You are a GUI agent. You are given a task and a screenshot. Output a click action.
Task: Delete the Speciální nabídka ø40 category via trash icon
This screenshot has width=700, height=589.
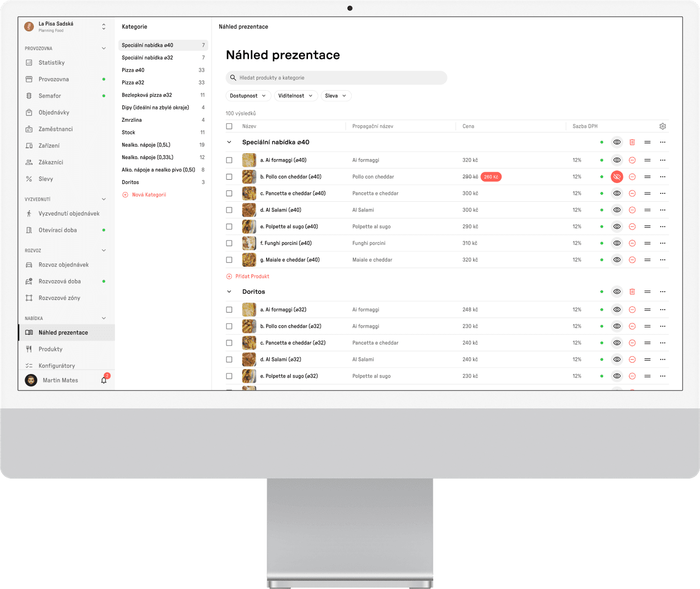632,142
